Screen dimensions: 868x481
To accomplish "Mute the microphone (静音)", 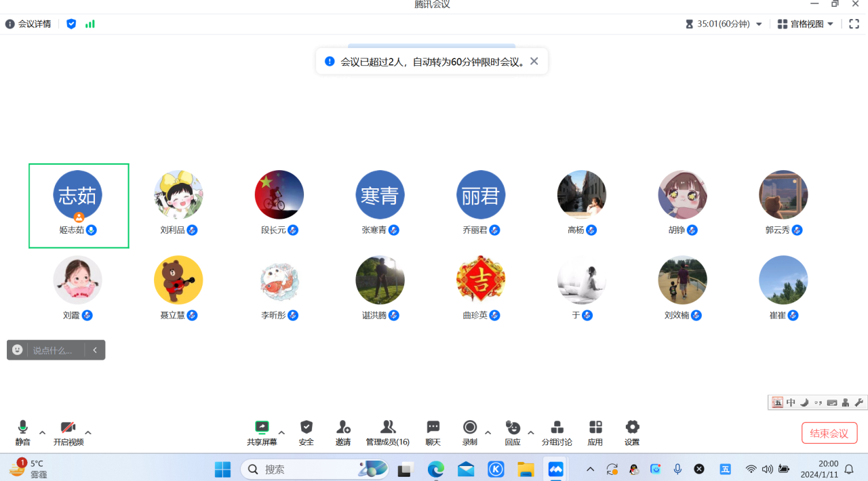I will 23,432.
